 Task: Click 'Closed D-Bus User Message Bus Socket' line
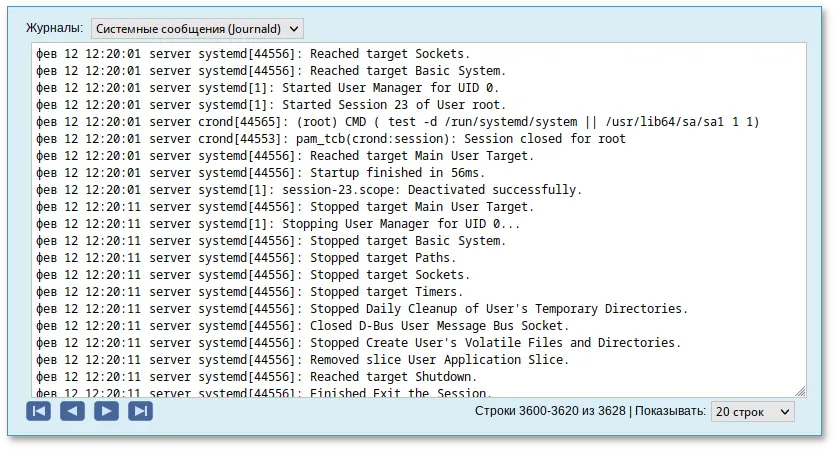pos(302,326)
